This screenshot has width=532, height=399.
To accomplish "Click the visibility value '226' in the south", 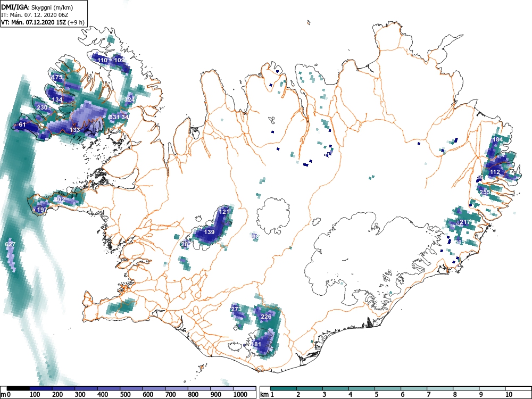I will (266, 317).
